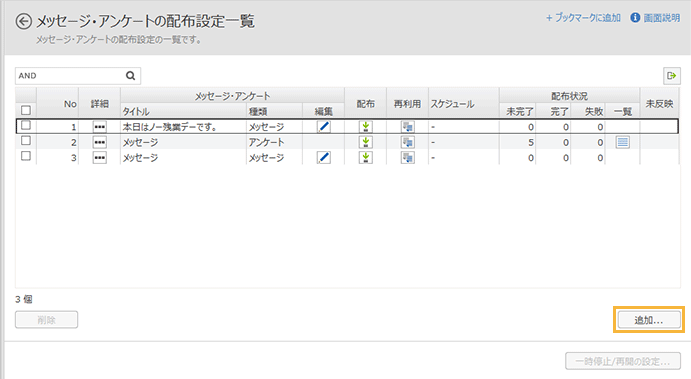Check the checkbox for row 1

(26, 125)
